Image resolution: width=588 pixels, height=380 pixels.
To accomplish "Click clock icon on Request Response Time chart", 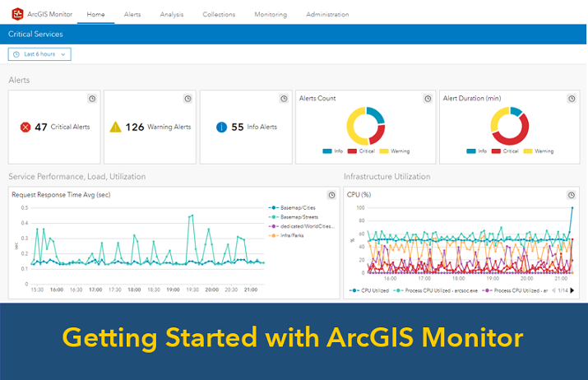I will [x=331, y=195].
